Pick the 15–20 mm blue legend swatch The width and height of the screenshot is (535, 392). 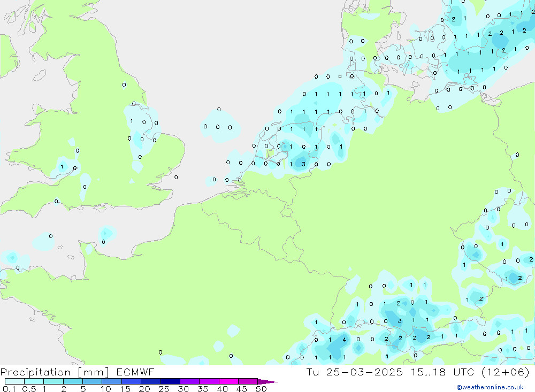coord(132,381)
